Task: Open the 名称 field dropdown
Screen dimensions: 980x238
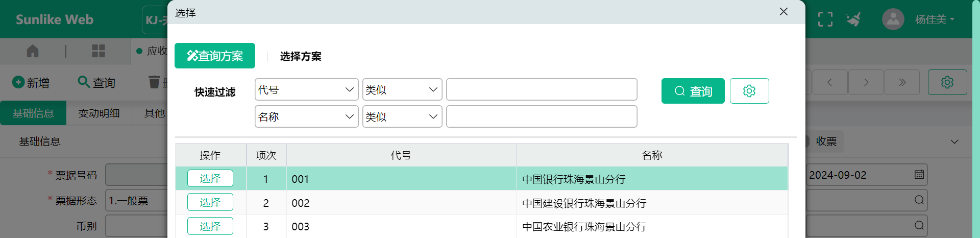Action: pos(307,116)
